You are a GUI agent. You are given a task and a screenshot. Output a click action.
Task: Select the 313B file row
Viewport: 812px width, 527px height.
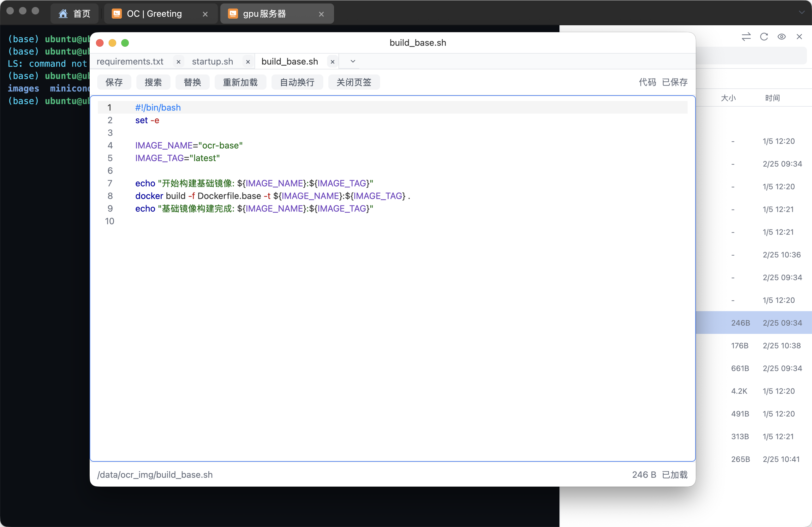[x=754, y=436]
